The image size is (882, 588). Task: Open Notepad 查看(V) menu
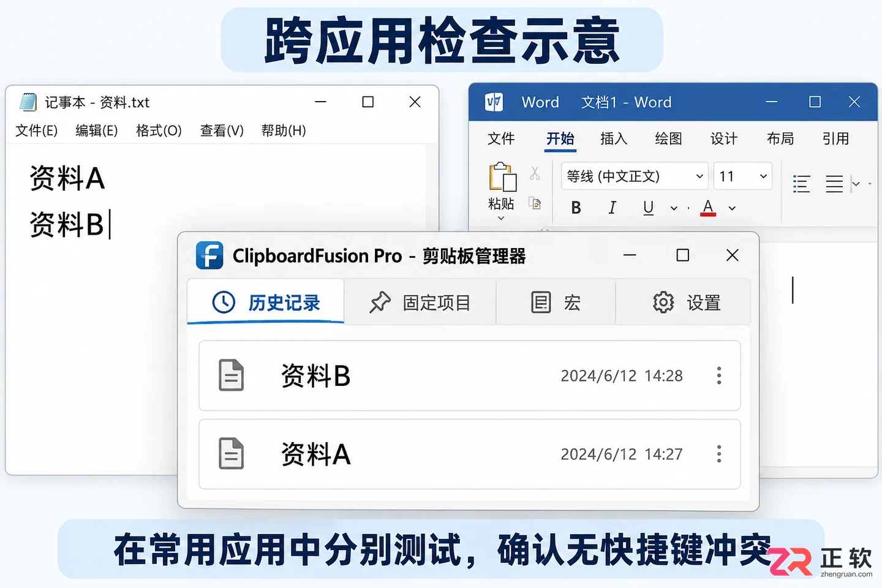(x=222, y=130)
